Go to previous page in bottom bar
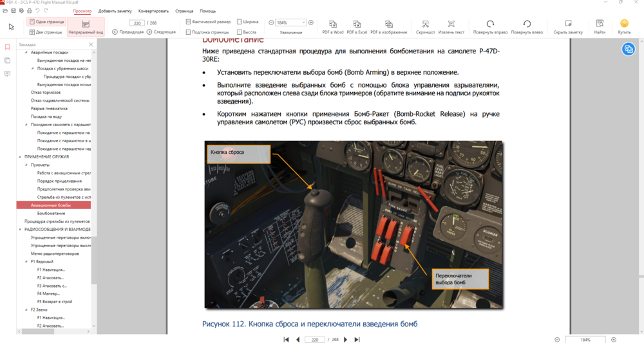 pyautogui.click(x=298, y=339)
